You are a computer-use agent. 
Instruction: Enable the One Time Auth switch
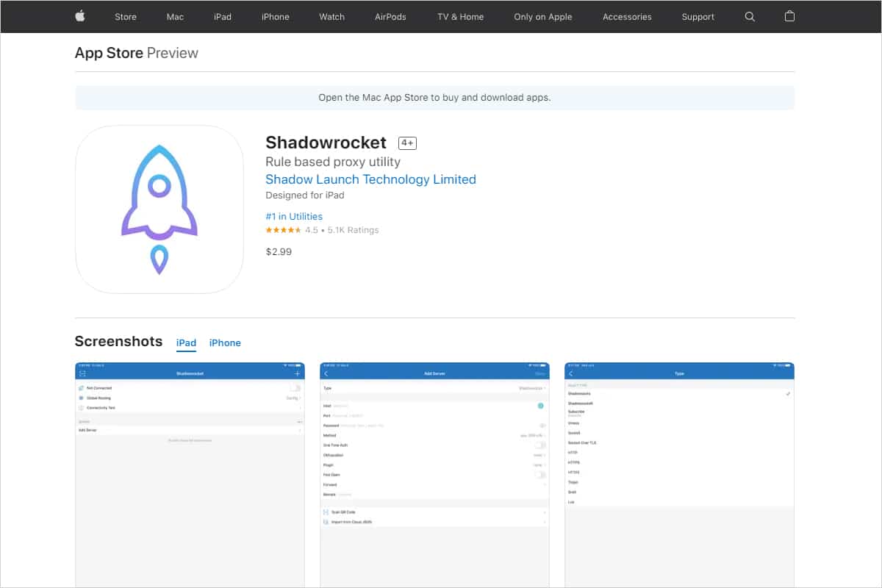540,445
